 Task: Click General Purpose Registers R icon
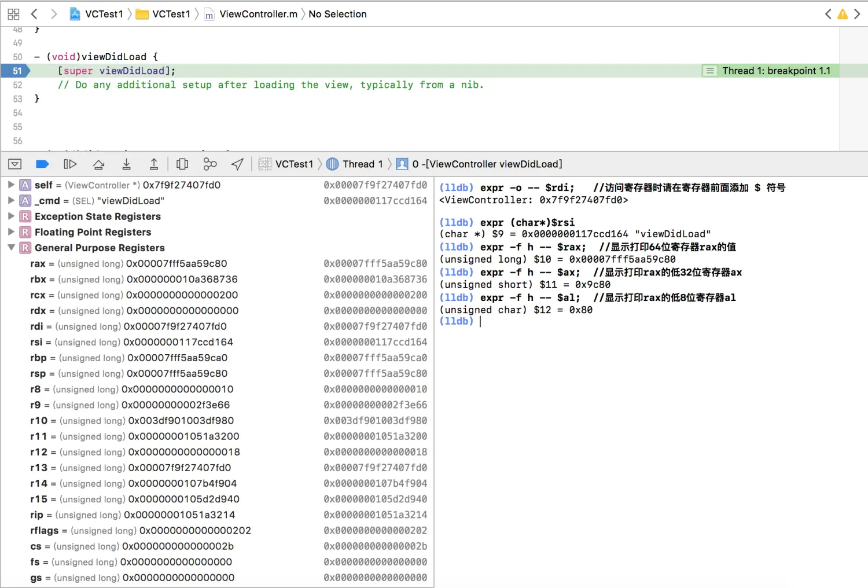point(25,248)
